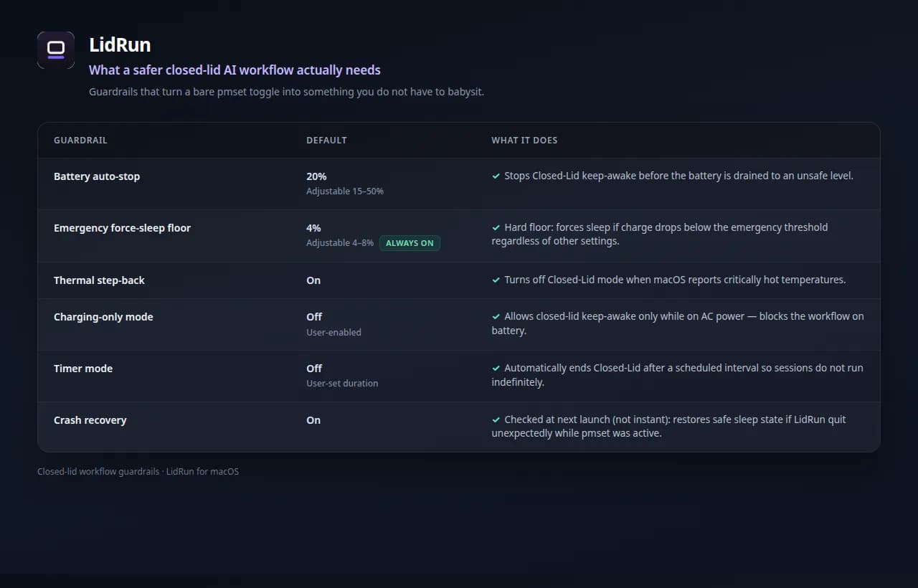This screenshot has height=588, width=918.
Task: Click the "Adjustable 4–8%" note
Action: click(x=340, y=243)
